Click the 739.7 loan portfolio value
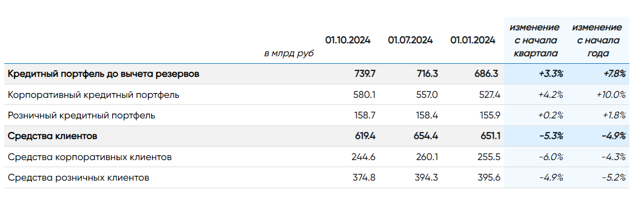644x205 pixels. [365, 74]
